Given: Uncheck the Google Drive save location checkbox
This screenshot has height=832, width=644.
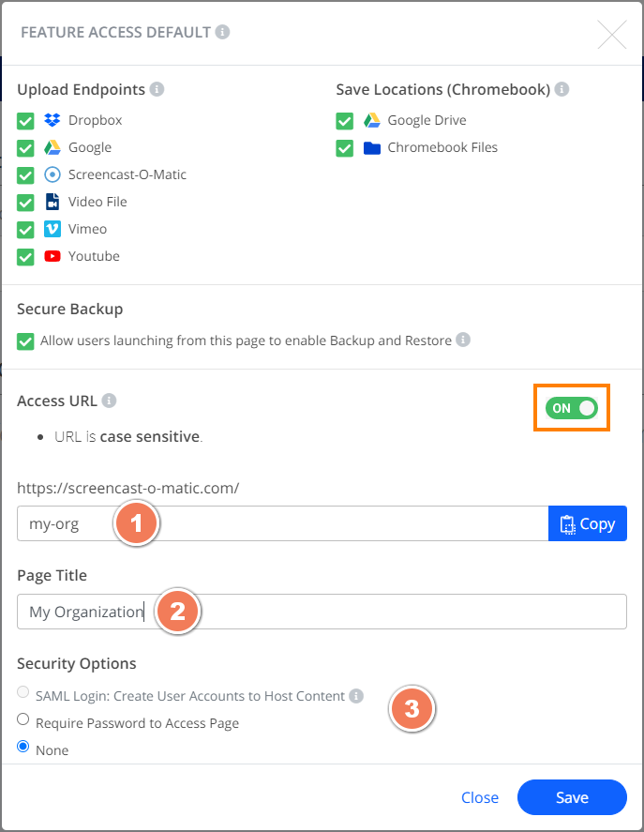Looking at the screenshot, I should [x=345, y=121].
